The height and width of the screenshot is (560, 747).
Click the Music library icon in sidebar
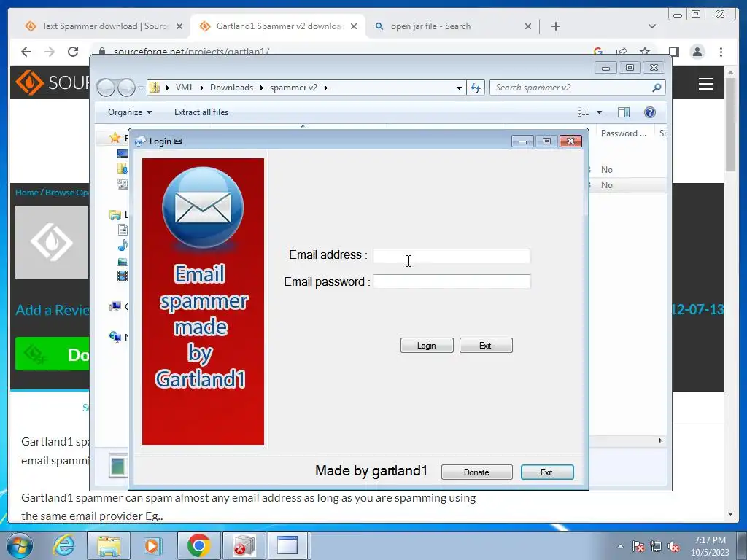(123, 246)
